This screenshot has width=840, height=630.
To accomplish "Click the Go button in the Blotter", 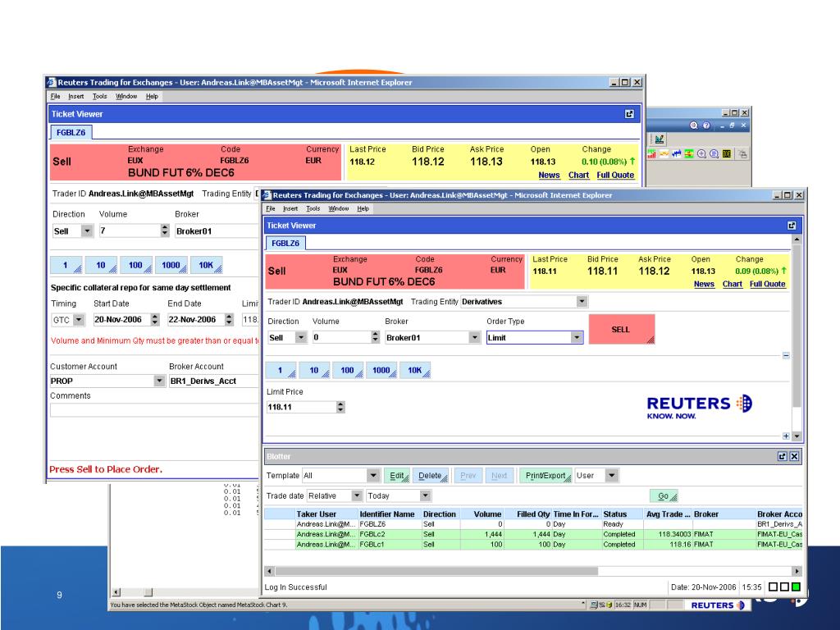I will (x=664, y=496).
